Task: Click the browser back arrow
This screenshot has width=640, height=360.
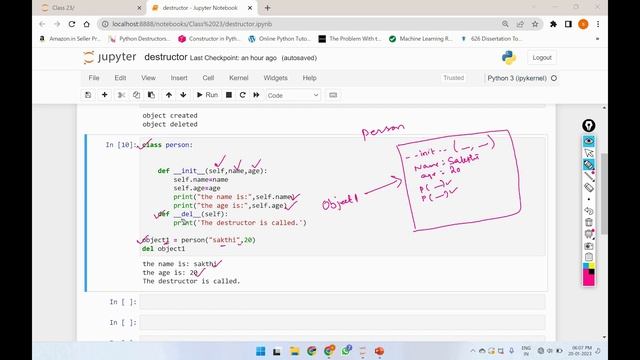Action: (42, 24)
